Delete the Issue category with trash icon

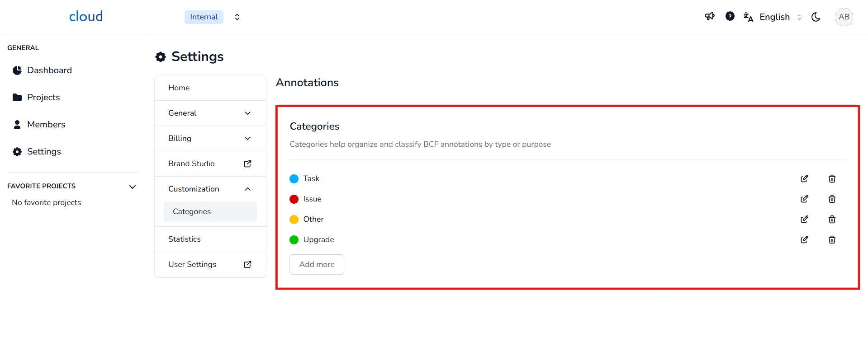(832, 199)
